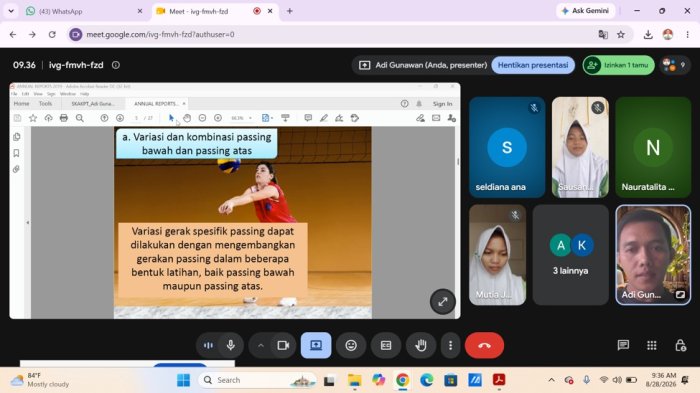
Task: Go to previous page in Acrobat
Action: 104,118
